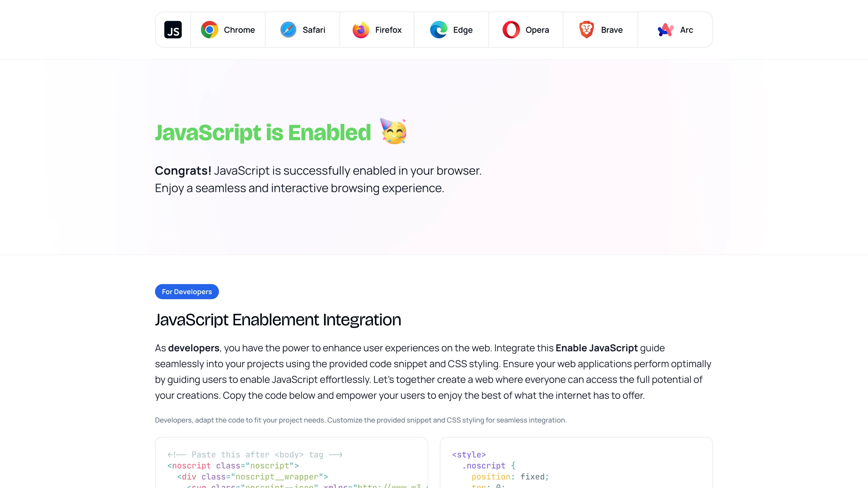The width and height of the screenshot is (868, 488).
Task: Open the Opera tab label
Action: coord(537,30)
